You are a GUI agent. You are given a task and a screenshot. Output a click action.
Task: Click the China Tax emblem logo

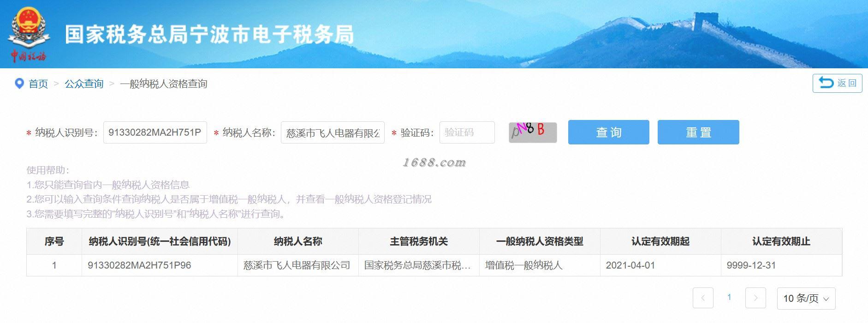tap(29, 34)
